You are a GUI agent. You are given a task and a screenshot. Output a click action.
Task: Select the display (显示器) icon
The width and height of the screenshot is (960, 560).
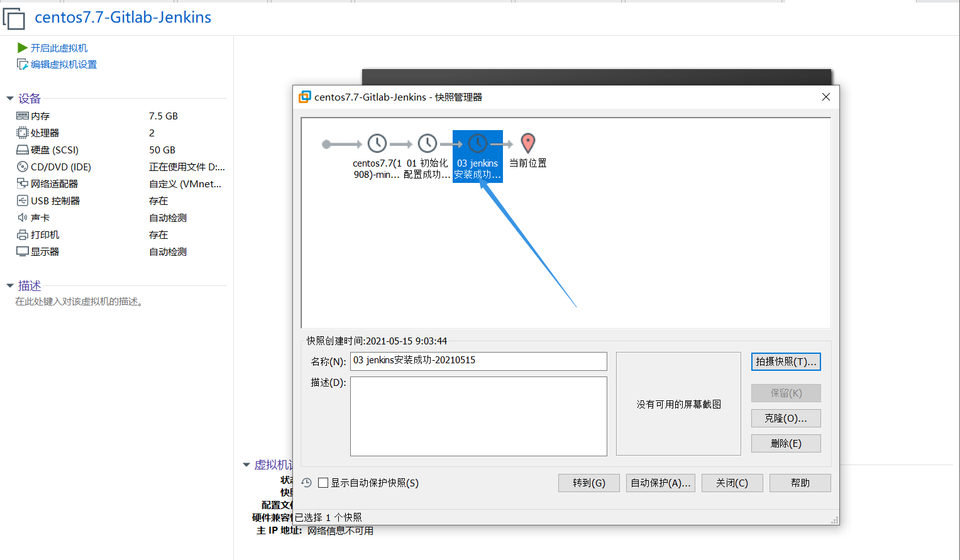[x=23, y=251]
